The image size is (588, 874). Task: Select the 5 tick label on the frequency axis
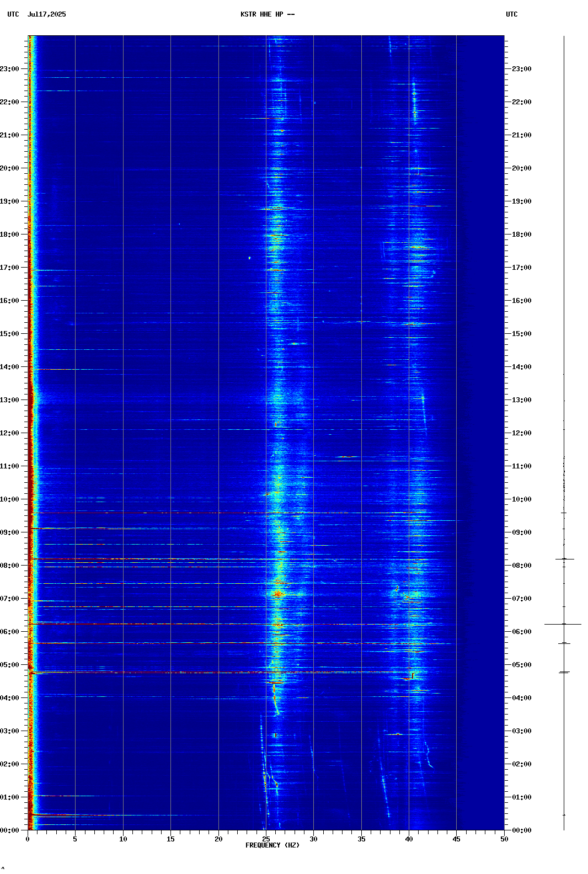point(75,839)
